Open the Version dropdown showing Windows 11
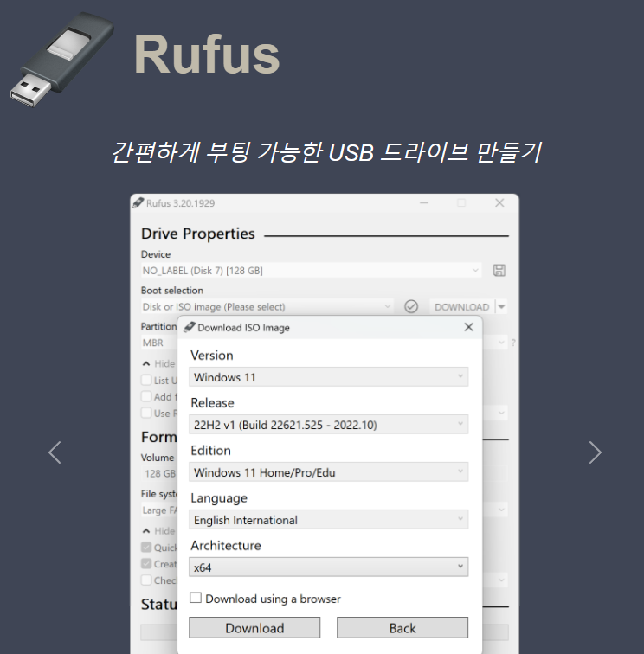644x654 pixels. coord(328,377)
